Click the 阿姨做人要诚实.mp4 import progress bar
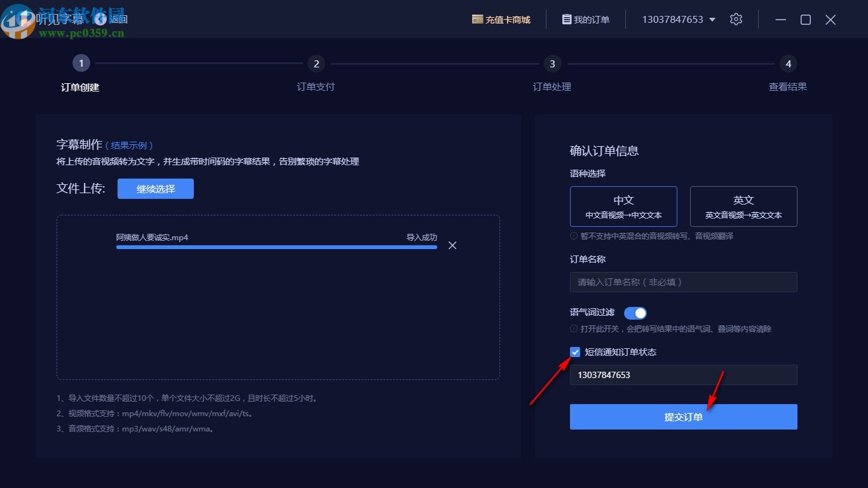The image size is (868, 488). [x=276, y=247]
